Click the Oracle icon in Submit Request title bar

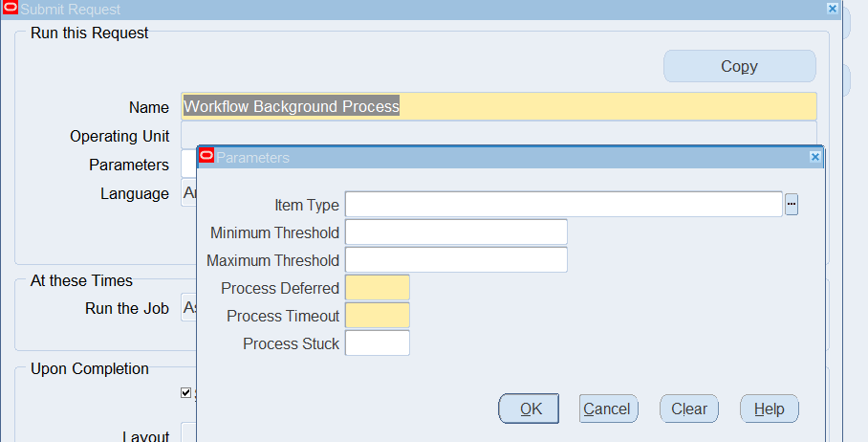point(11,9)
